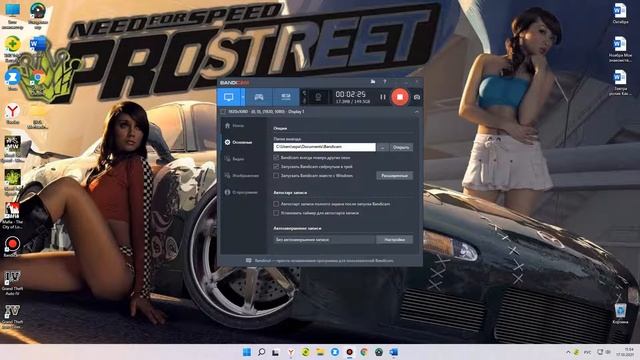Switch keyboard language indicator in tray
Image resolution: width=640 pixels, height=360 pixels.
tap(587, 352)
